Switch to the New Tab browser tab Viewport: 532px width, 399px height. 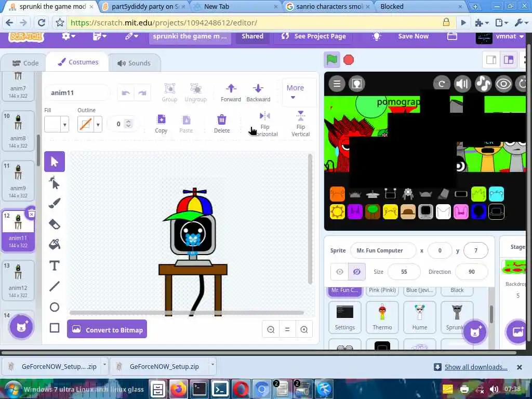tap(235, 6)
